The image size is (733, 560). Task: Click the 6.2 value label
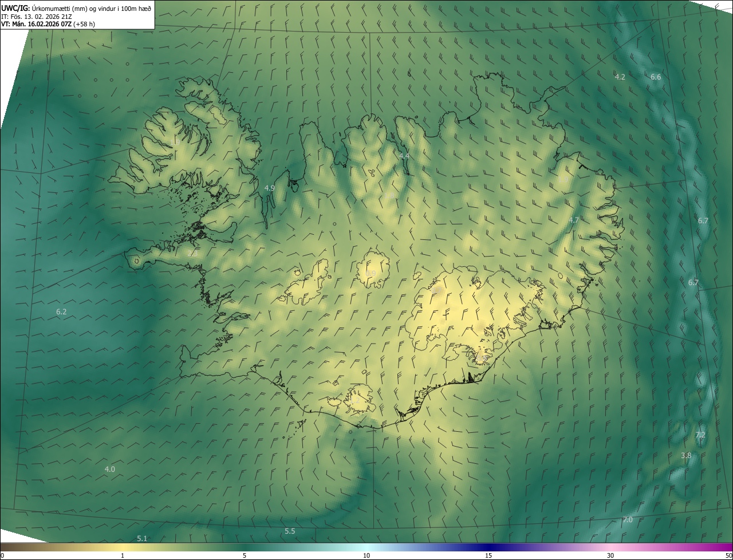click(x=61, y=312)
